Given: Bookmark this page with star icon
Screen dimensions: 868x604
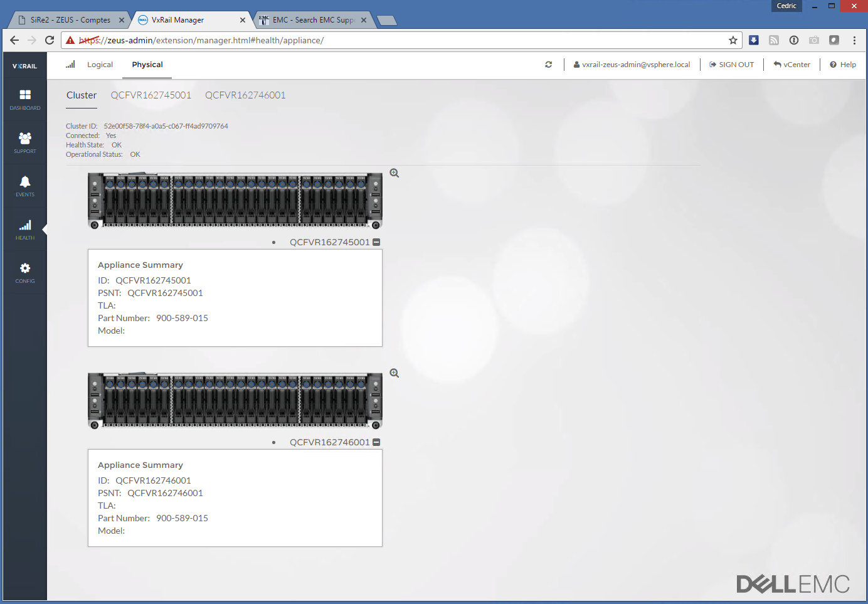Looking at the screenshot, I should click(733, 40).
